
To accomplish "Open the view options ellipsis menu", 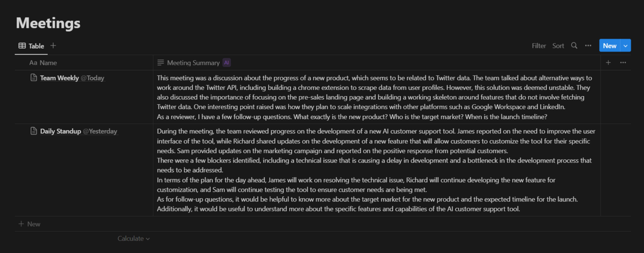I will 588,45.
